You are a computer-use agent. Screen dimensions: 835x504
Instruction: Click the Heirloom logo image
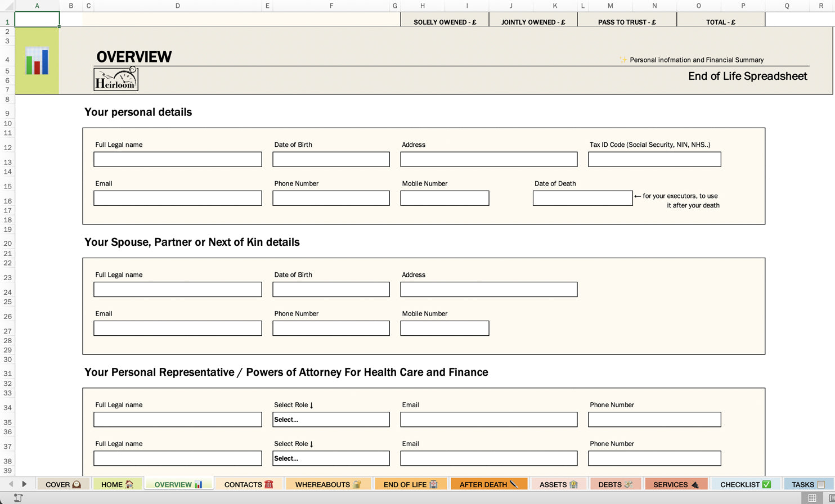(x=116, y=78)
